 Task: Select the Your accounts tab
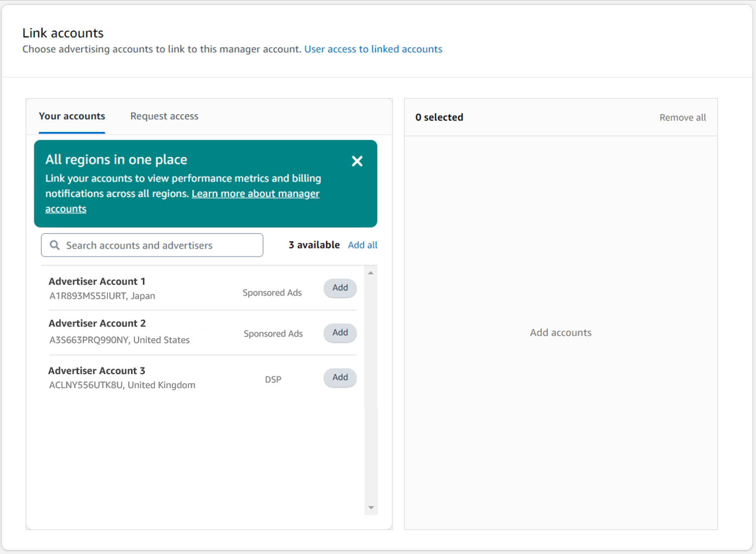tap(72, 116)
